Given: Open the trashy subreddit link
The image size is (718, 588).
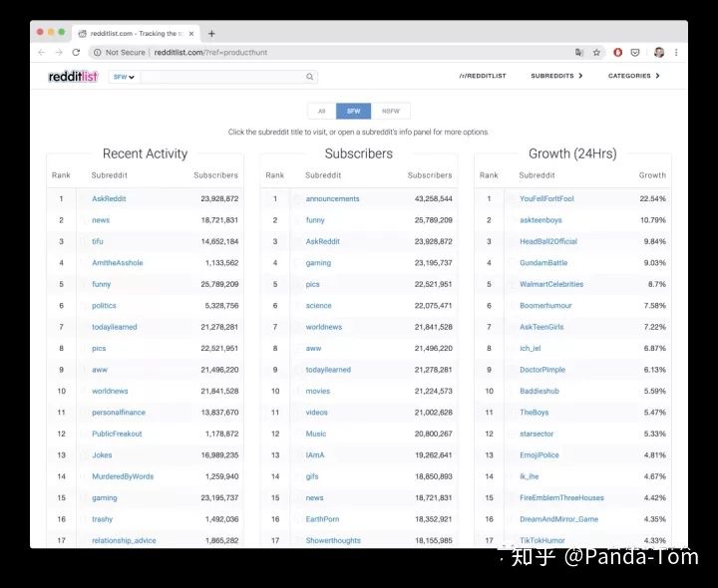Looking at the screenshot, I should 102,519.
